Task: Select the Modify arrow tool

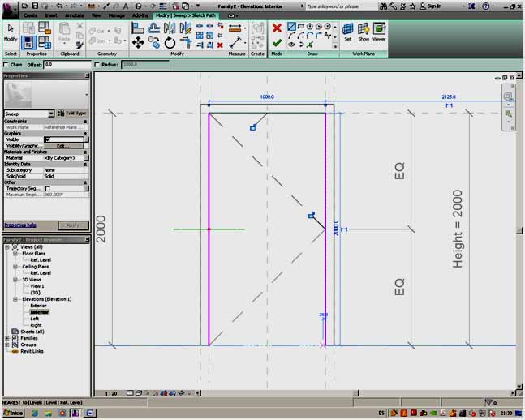Action: (x=11, y=31)
